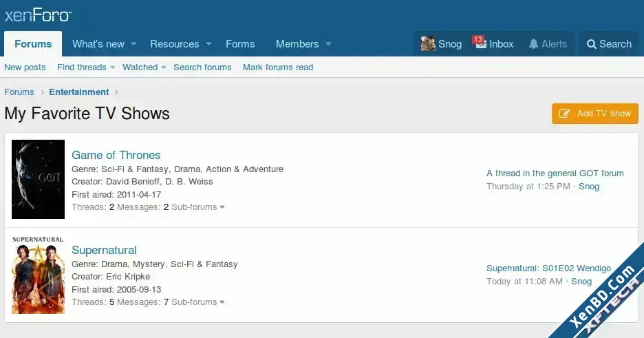
Task: Expand the What's new dropdown arrow
Action: click(133, 44)
